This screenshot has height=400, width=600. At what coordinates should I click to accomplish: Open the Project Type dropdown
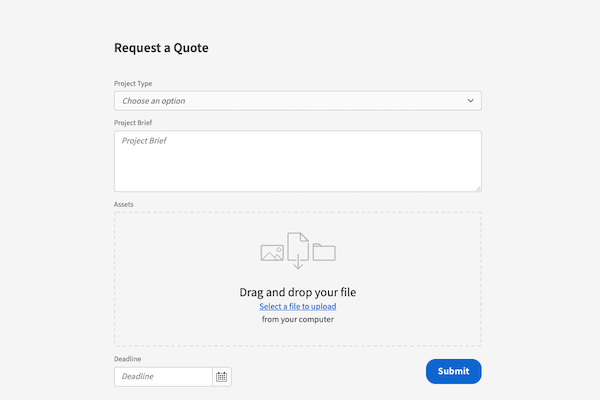tap(297, 101)
